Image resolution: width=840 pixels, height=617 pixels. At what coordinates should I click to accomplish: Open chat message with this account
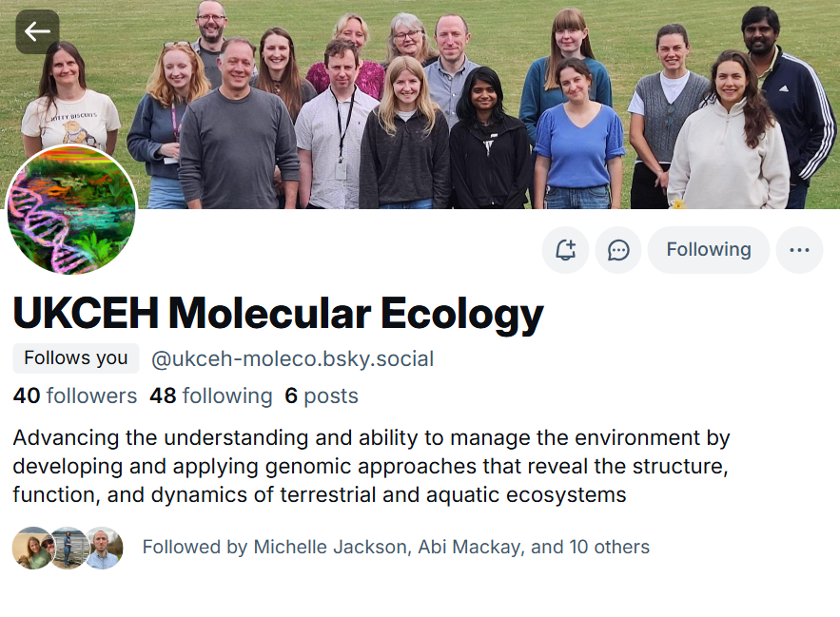point(618,250)
